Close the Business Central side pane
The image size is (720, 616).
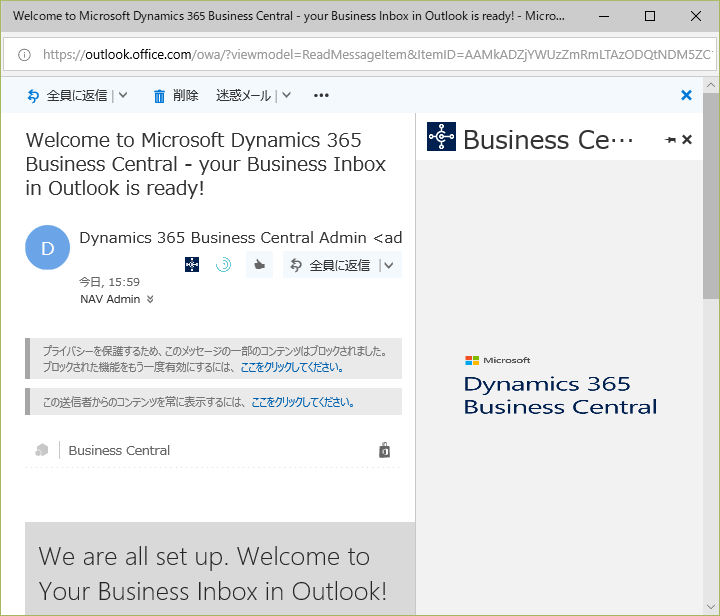coord(687,139)
